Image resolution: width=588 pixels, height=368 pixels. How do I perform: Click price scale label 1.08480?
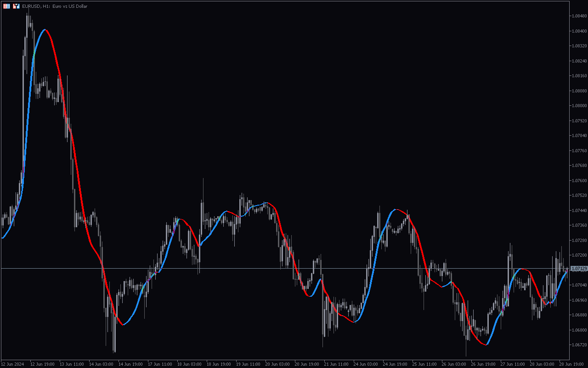click(x=579, y=16)
